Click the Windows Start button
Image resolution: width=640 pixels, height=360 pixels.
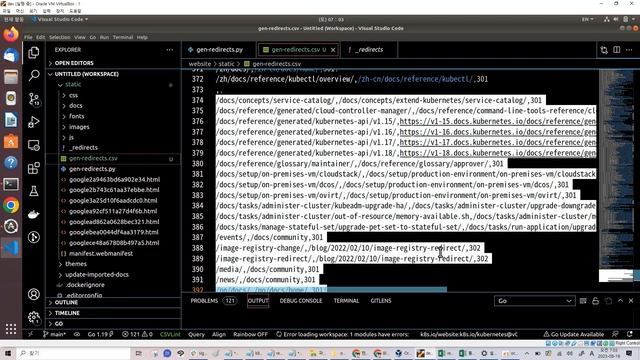coord(8,353)
